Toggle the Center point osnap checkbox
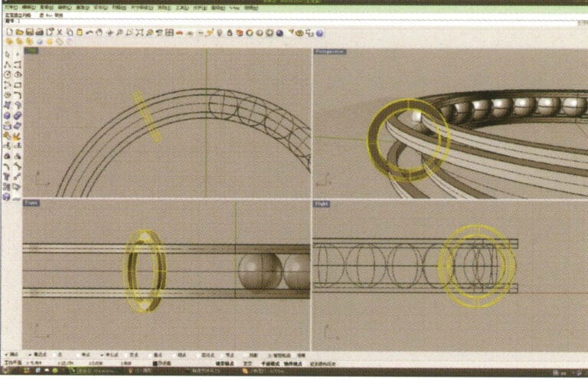Screen dimensions: 588x380 pos(103,355)
